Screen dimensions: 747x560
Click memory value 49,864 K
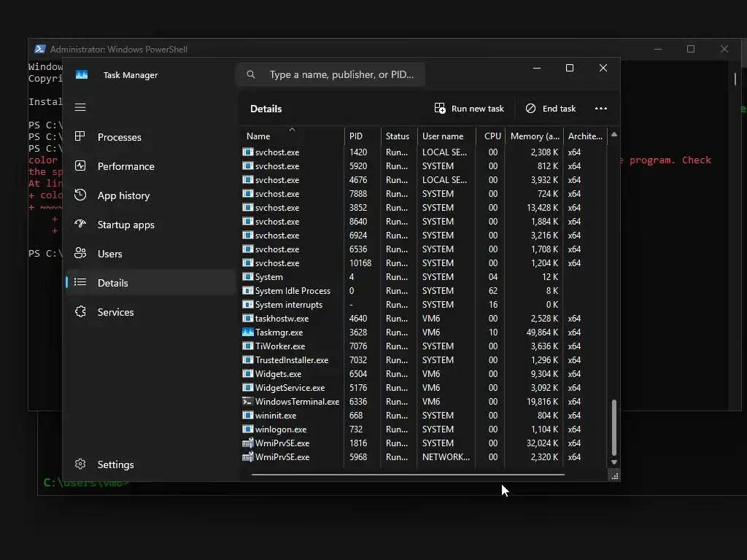coord(542,332)
